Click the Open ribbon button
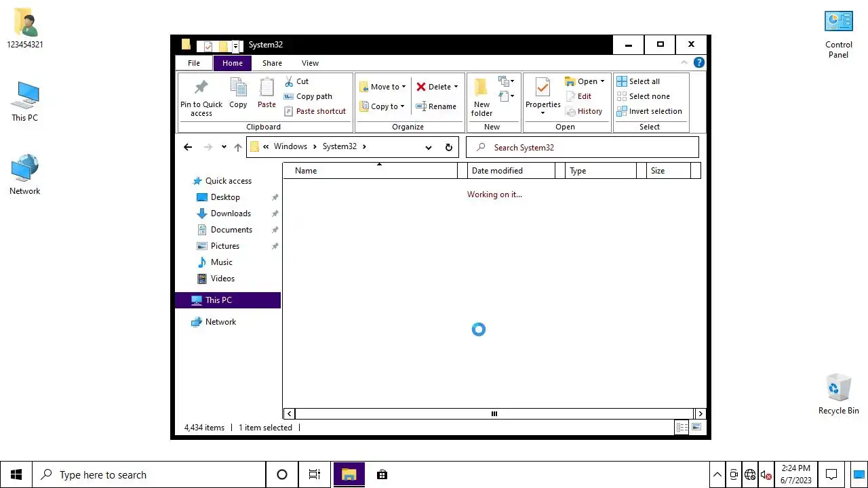 pos(581,81)
